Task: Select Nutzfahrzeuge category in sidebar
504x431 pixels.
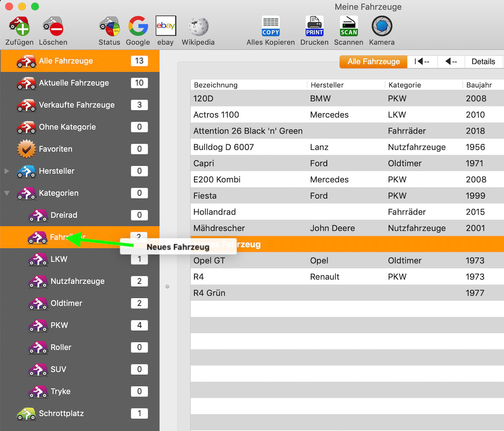Action: [x=80, y=281]
